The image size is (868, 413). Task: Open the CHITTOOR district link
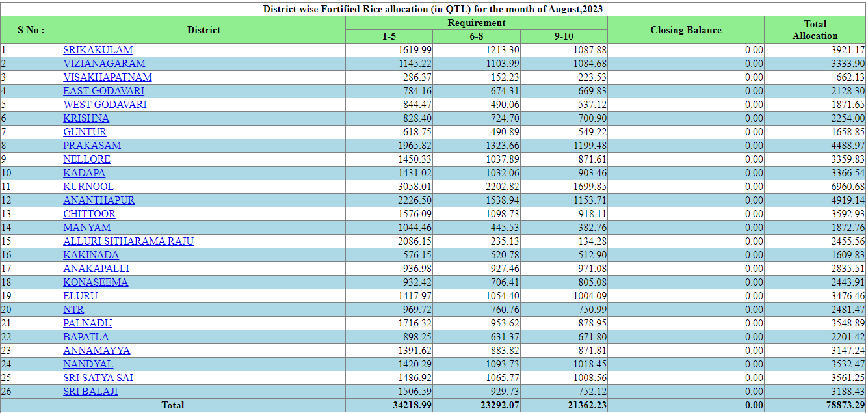[89, 214]
